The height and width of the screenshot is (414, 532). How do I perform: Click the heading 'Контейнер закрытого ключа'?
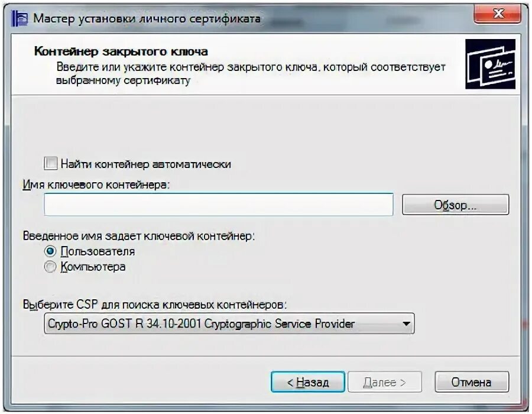coord(121,51)
